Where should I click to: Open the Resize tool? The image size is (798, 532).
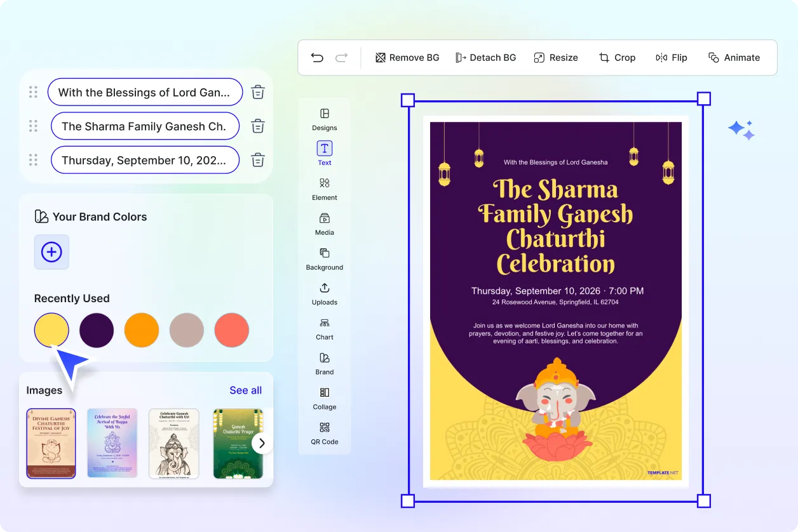(556, 57)
